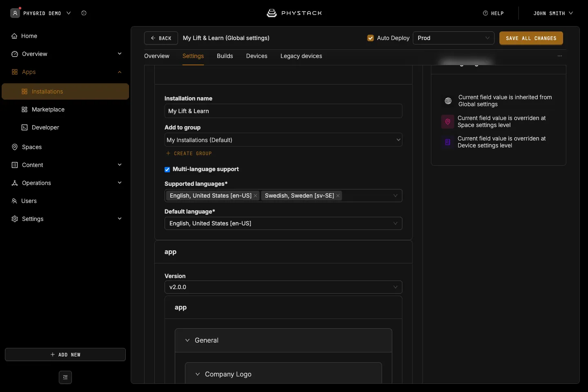Click the collapse sidebar icon at bottom

[65, 377]
